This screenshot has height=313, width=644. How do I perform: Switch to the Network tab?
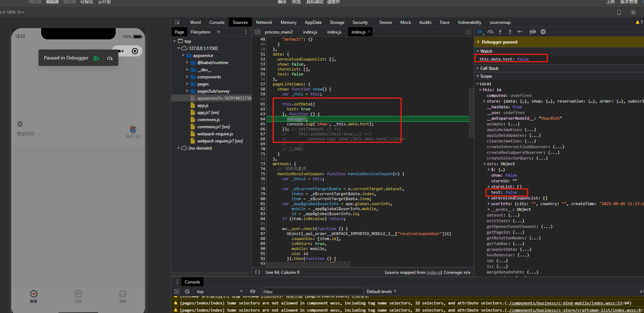[264, 22]
